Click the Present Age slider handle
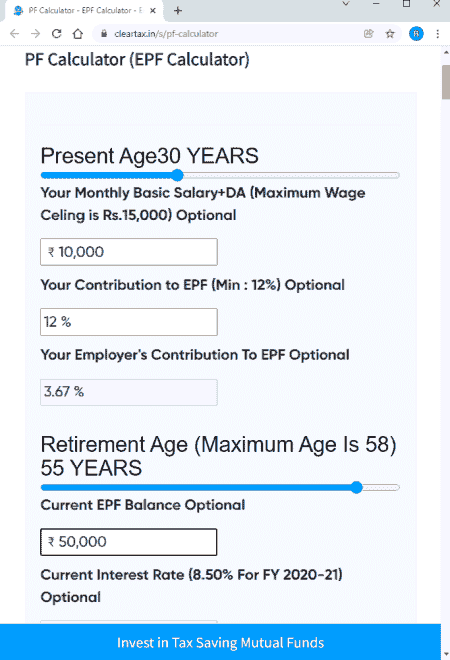The image size is (450, 660). [x=178, y=175]
